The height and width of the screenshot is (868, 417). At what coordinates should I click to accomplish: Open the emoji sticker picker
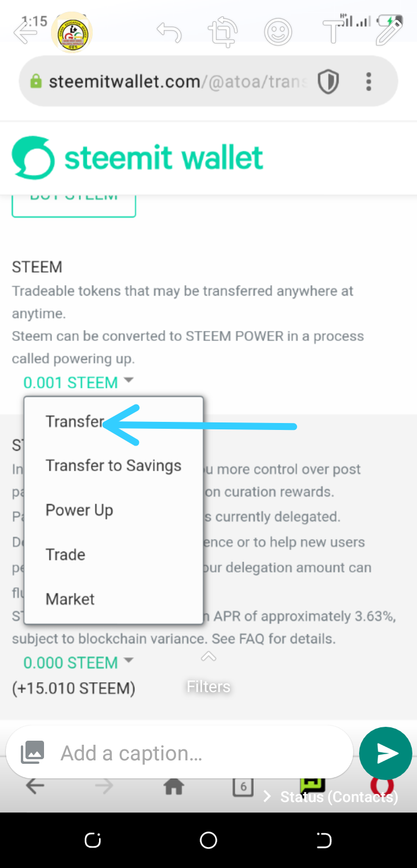278,32
